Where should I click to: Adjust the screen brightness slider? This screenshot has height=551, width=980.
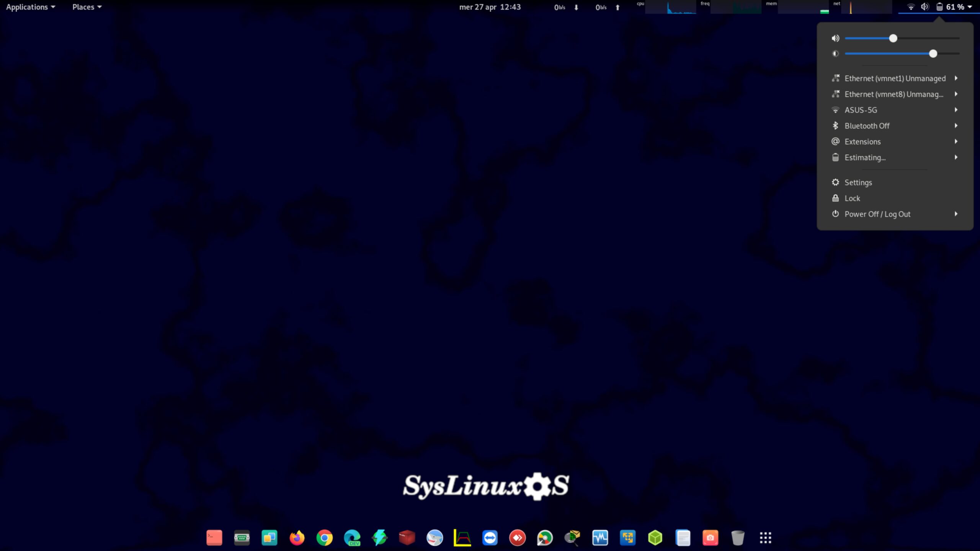coord(902,54)
